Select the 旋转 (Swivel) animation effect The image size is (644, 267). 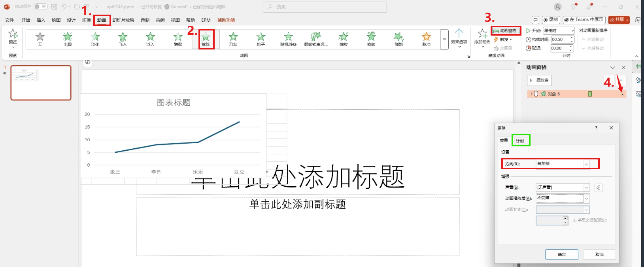(371, 39)
